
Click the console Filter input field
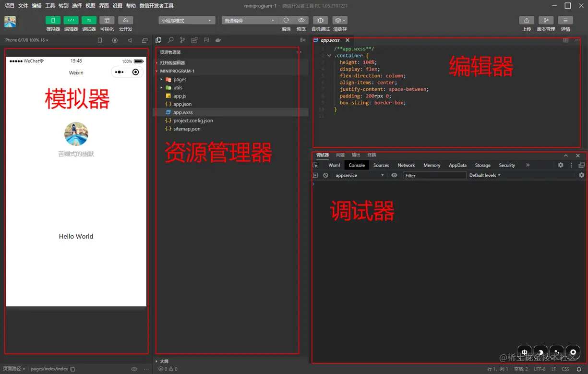434,175
